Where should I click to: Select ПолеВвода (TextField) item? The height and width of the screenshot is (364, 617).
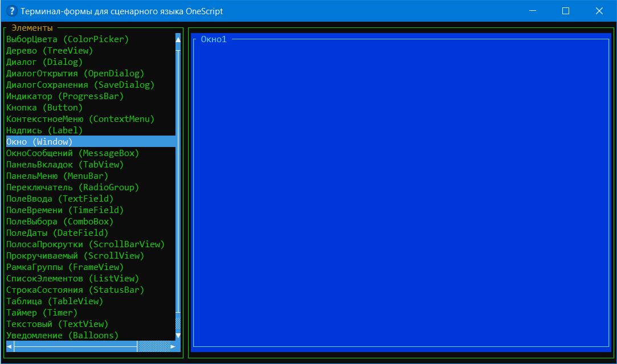pos(59,199)
